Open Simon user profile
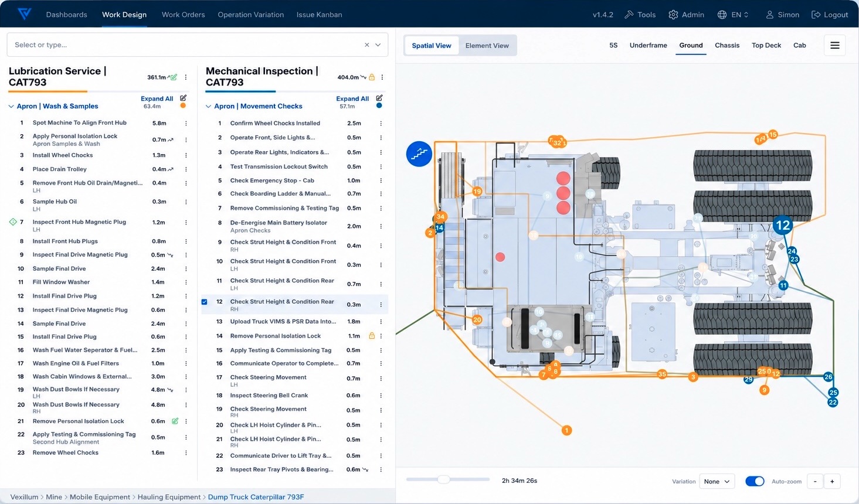The height and width of the screenshot is (504, 859). pos(782,15)
